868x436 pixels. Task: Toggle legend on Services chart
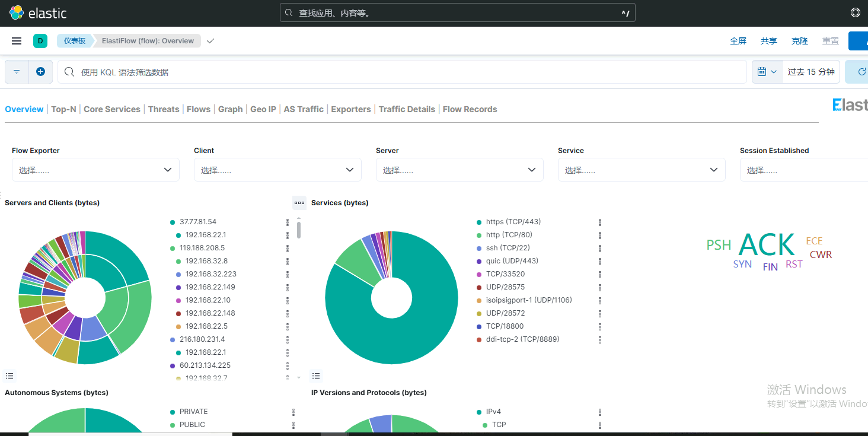tap(316, 376)
